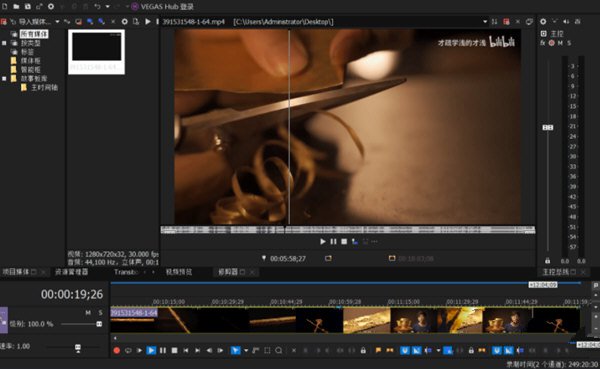This screenshot has height=369, width=600.
Task: Click the timeline timecode 00:00:19;26 display
Action: [x=72, y=294]
